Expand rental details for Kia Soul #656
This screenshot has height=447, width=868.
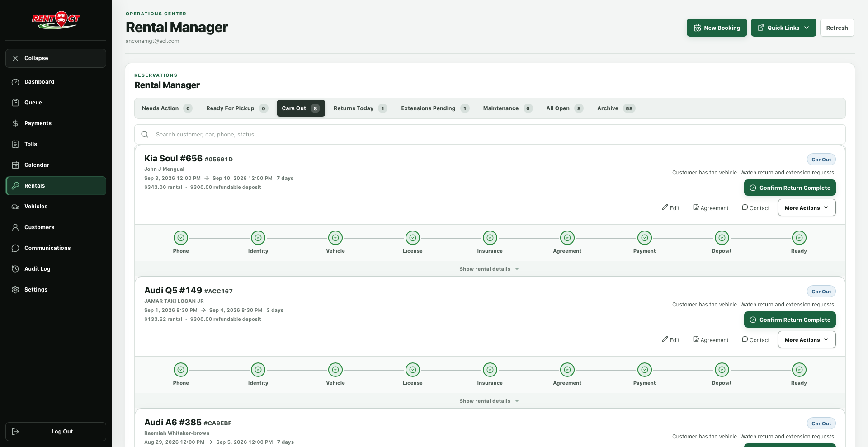[x=490, y=269]
